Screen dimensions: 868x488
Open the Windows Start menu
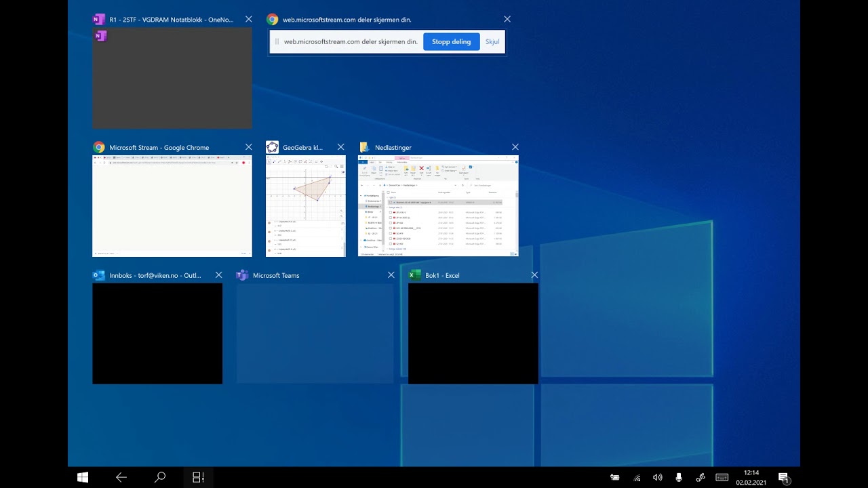pos(83,477)
